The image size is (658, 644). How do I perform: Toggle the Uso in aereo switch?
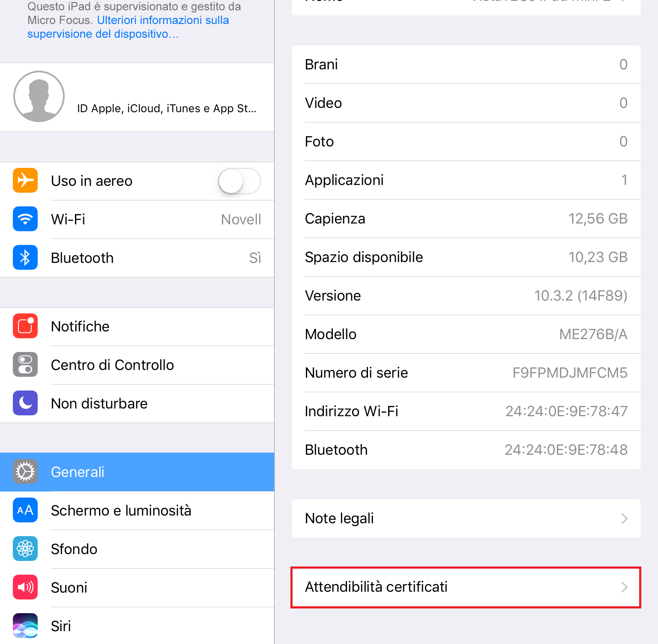click(x=239, y=181)
